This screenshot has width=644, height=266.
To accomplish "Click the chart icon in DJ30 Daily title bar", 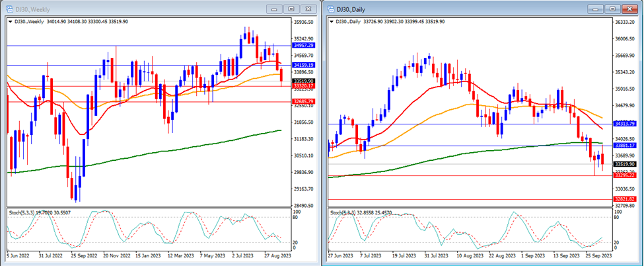I will click(330, 9).
